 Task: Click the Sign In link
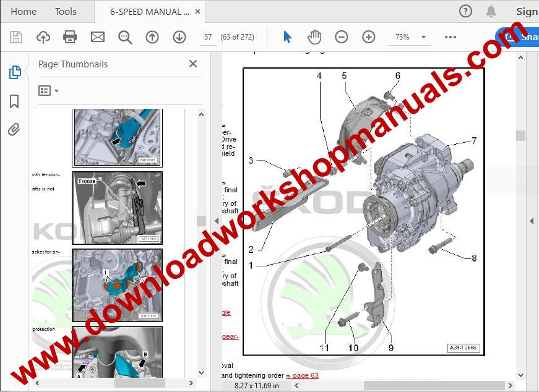click(527, 12)
